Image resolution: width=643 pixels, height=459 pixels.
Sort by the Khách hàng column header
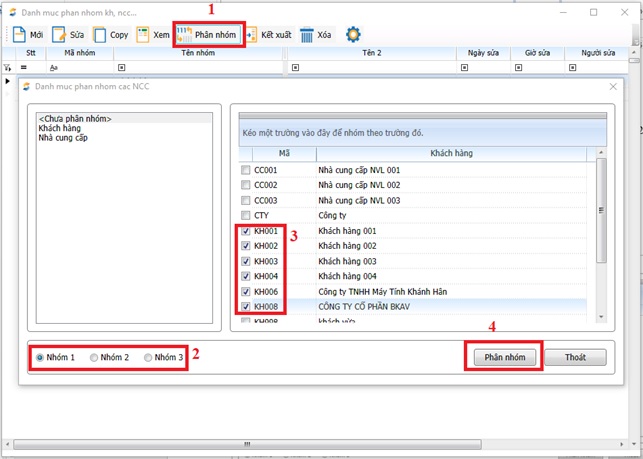click(450, 154)
